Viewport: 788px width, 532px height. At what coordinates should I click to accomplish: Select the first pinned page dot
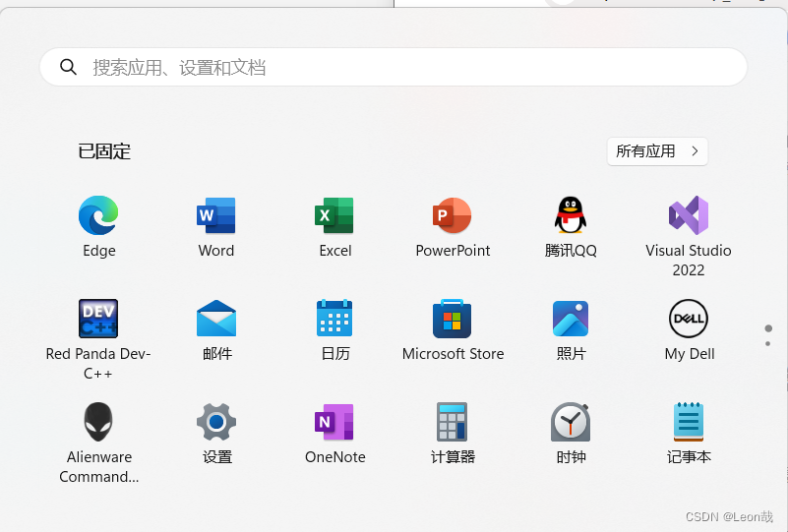(768, 328)
